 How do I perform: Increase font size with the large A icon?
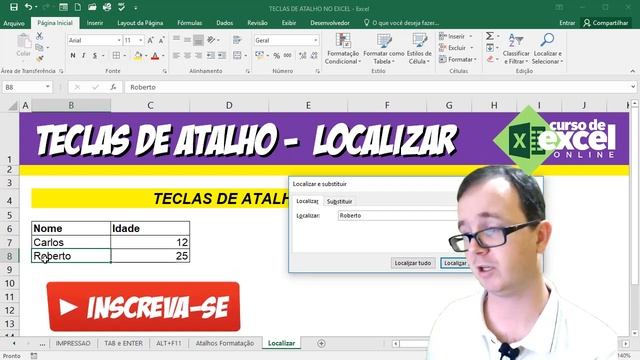tap(150, 40)
